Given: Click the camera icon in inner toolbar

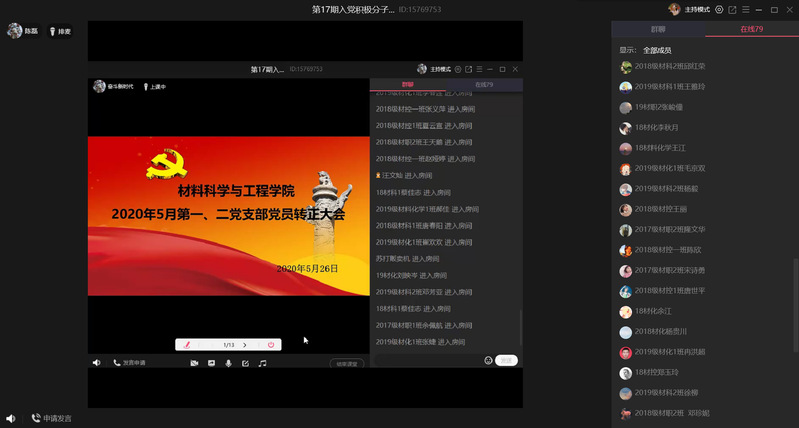Looking at the screenshot, I should point(194,362).
